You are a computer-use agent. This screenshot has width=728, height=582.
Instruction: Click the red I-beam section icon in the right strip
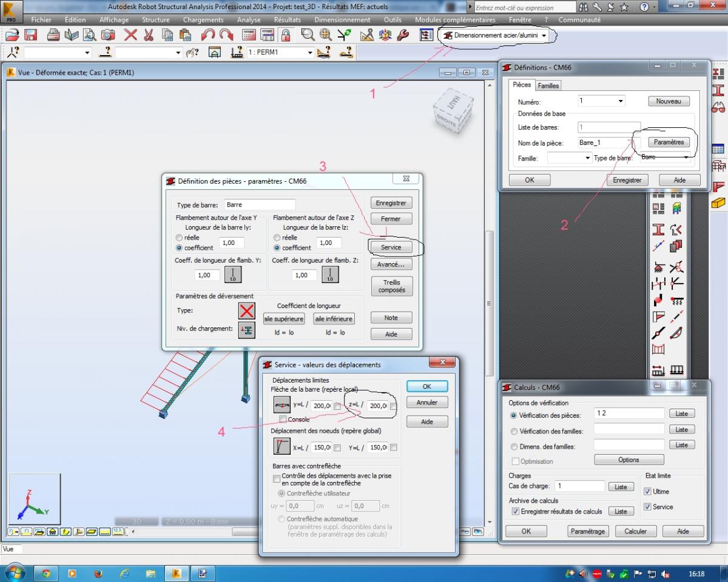click(x=718, y=90)
